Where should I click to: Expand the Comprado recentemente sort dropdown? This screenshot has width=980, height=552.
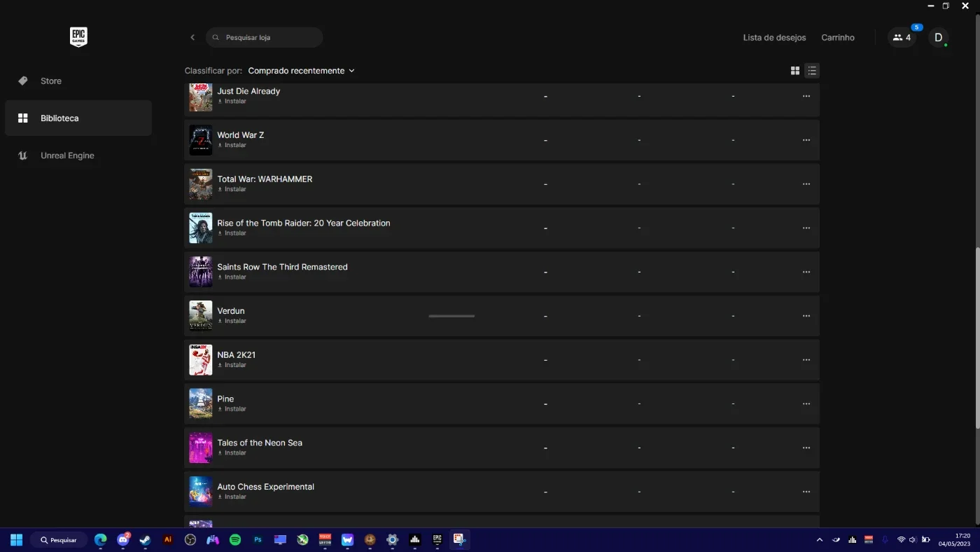[x=301, y=71]
